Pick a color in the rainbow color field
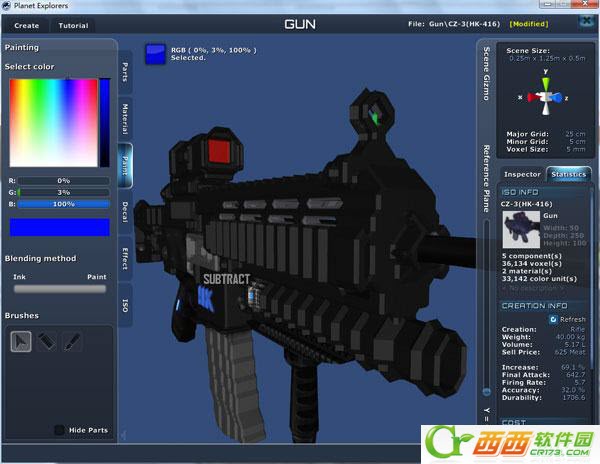Image resolution: width=600 pixels, height=464 pixels. pos(54,123)
